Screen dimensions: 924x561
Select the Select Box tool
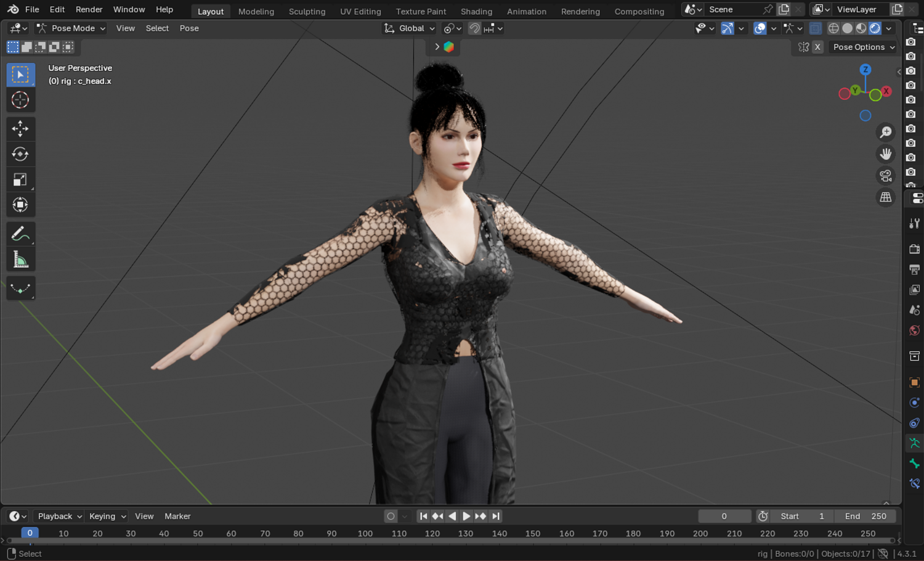tap(20, 75)
